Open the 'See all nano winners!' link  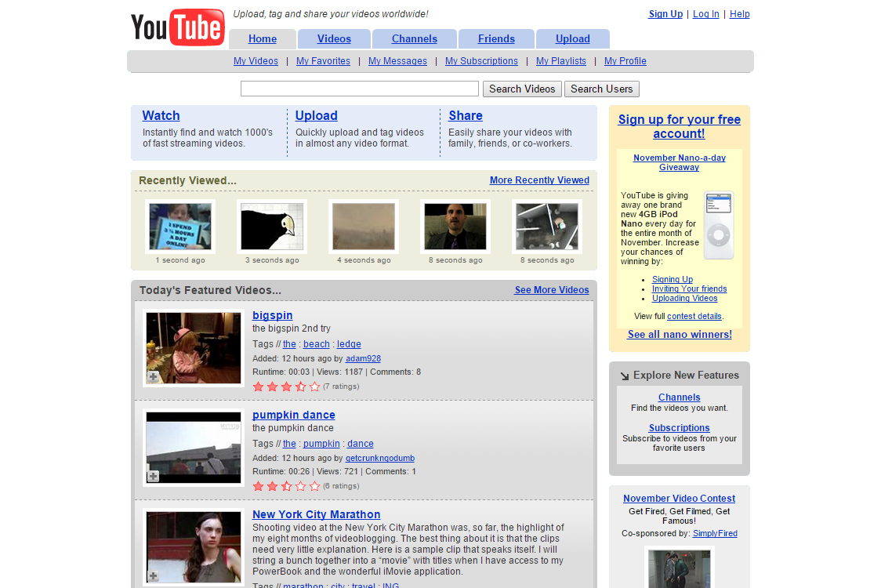coord(680,335)
